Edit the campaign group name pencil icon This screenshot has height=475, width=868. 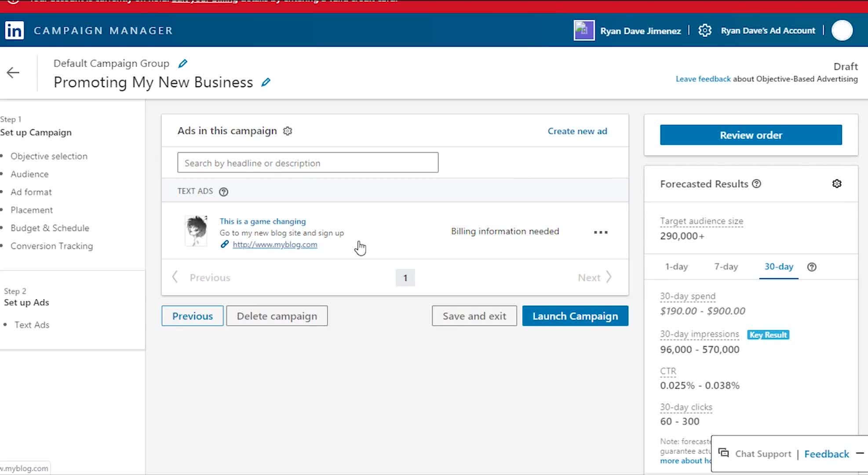tap(182, 64)
